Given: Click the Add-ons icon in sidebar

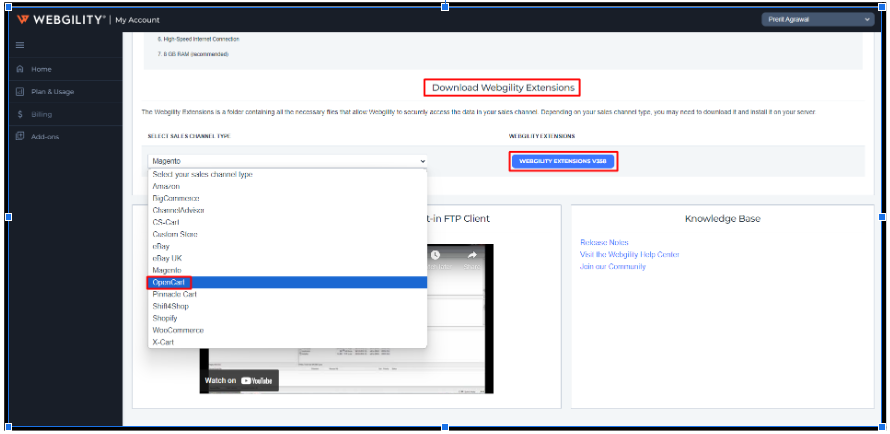Looking at the screenshot, I should click(x=20, y=137).
